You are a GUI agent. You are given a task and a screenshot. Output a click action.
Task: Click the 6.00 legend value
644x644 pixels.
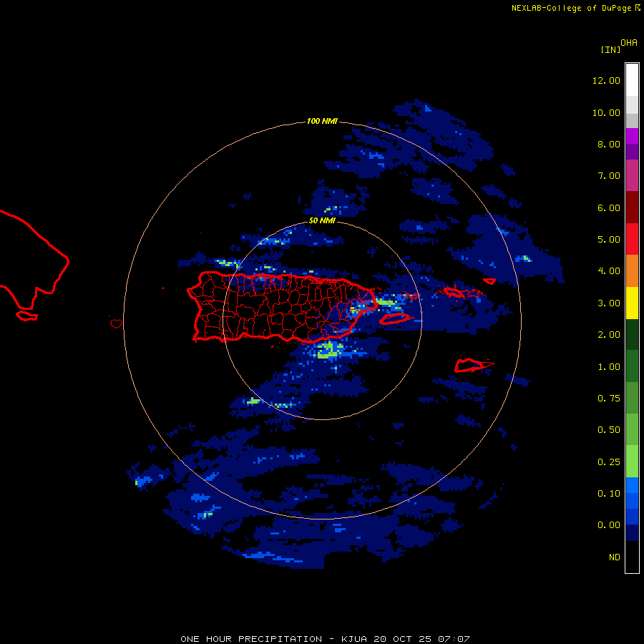609,208
